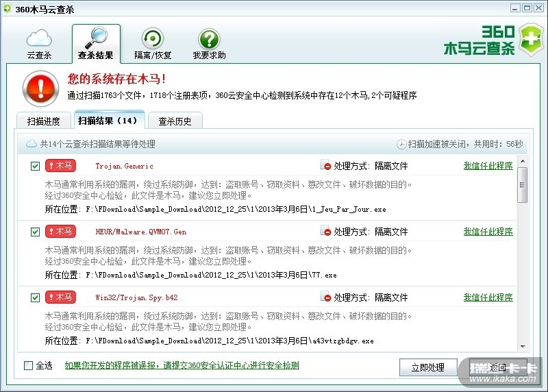Select the Trojan.Generic threat name

pos(125,166)
